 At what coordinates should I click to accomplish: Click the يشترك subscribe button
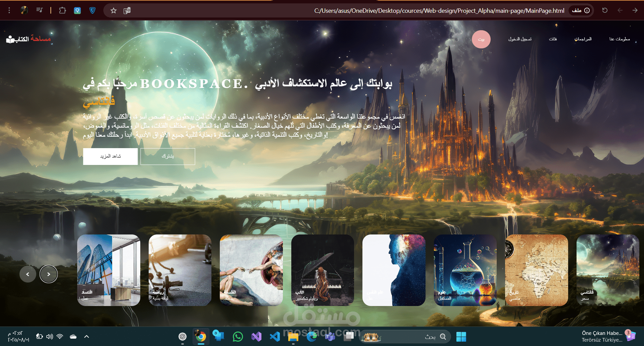tap(168, 157)
